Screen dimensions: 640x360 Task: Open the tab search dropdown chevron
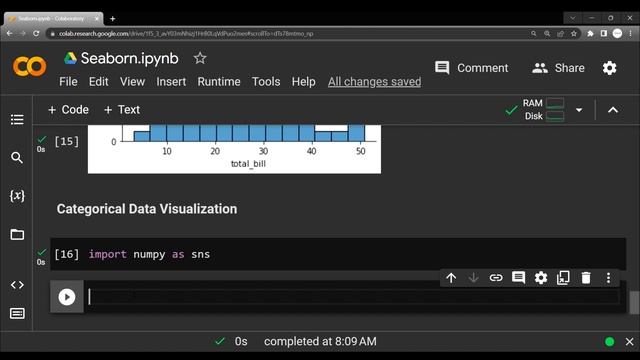pyautogui.click(x=573, y=18)
